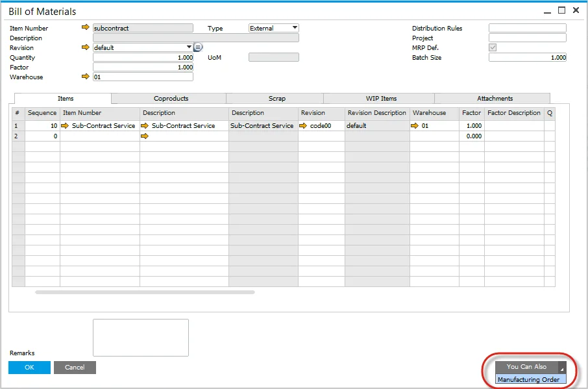This screenshot has height=389, width=588.
Task: Click row 1 Item Number link arrow
Action: (x=65, y=126)
